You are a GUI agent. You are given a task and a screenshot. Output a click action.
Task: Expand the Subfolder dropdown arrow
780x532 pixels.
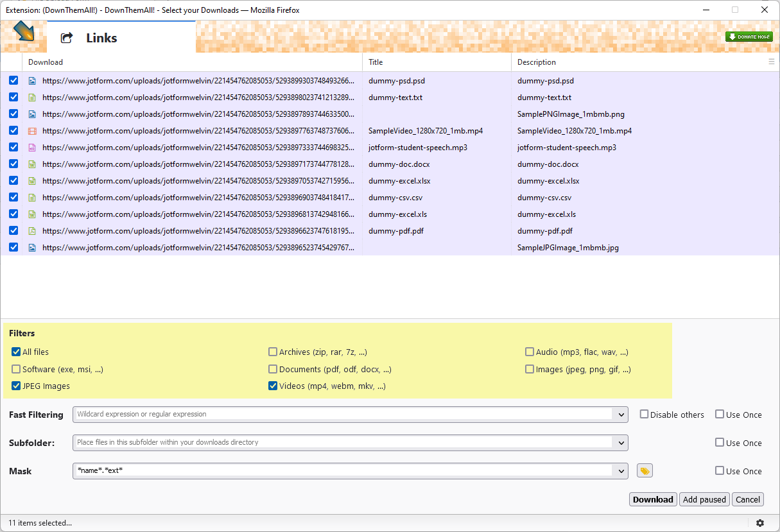point(621,443)
